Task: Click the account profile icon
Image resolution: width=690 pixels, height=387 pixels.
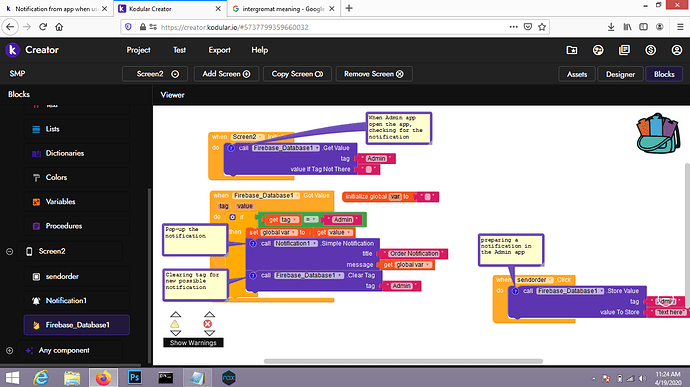Action: (676, 50)
